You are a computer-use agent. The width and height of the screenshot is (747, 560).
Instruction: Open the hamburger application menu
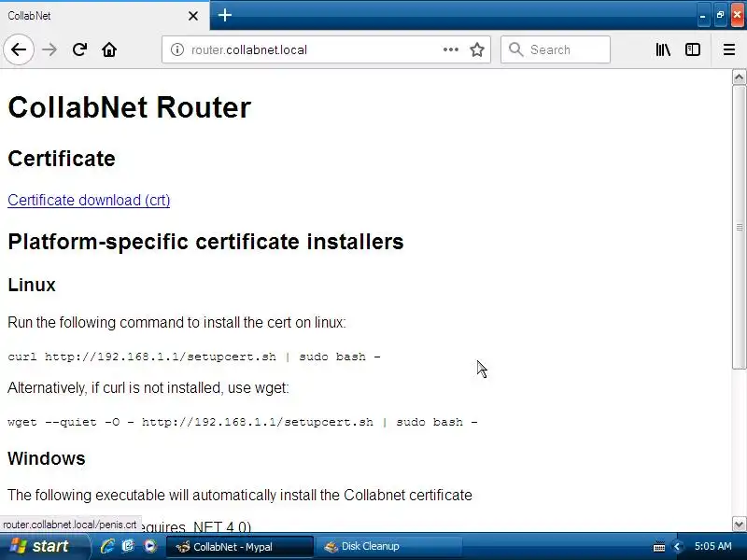(x=729, y=49)
